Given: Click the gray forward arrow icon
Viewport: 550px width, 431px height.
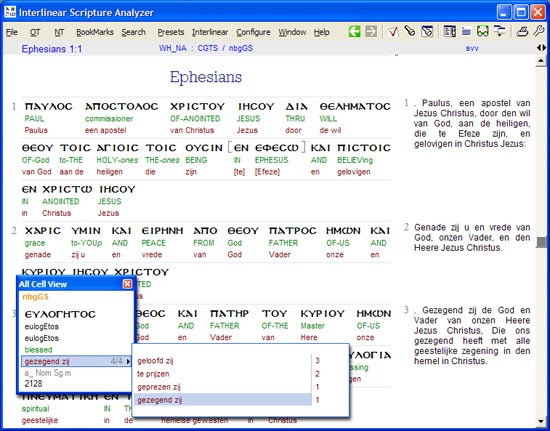Looking at the screenshot, I should pyautogui.click(x=371, y=32).
